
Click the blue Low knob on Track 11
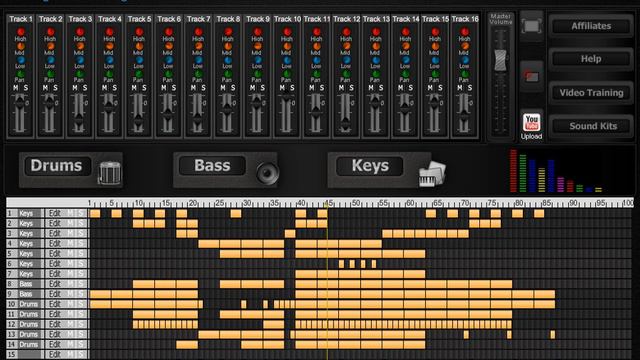click(x=317, y=60)
